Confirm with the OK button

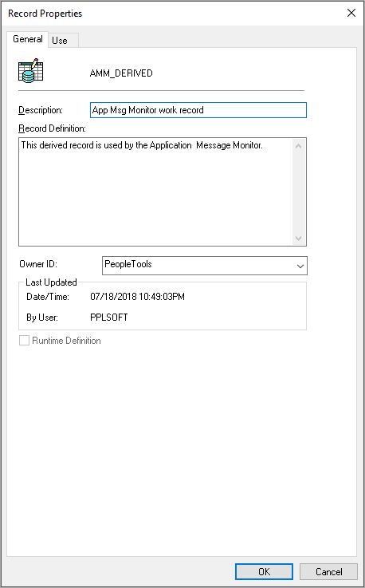(x=265, y=571)
